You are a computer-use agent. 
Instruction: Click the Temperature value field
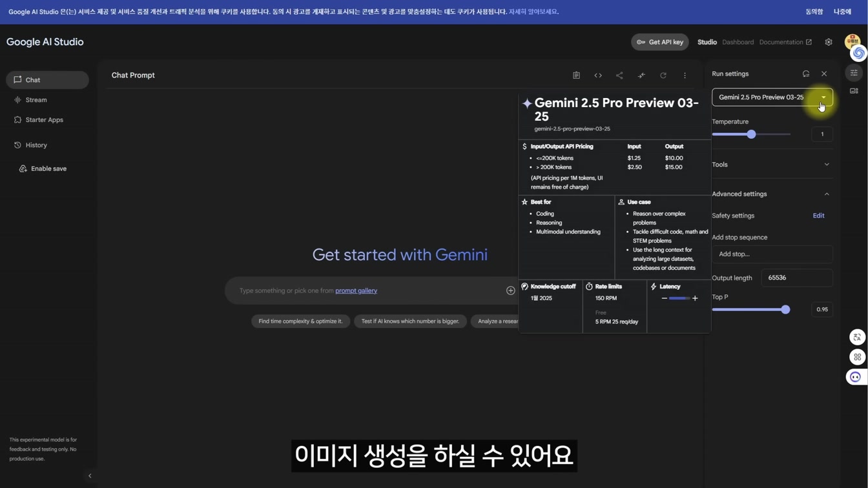(822, 134)
